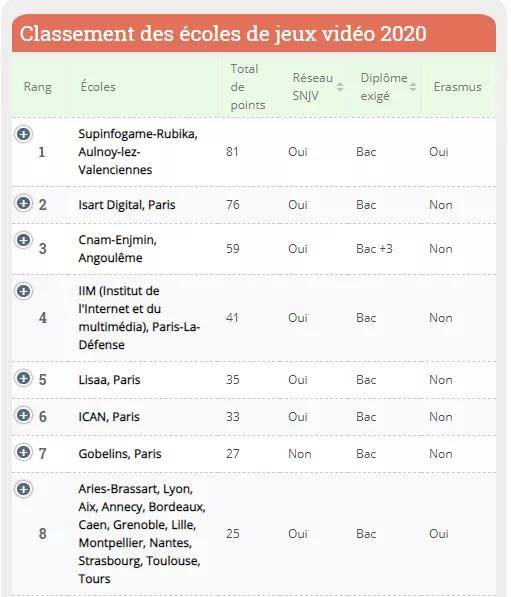Click the Erasmus column header
This screenshot has width=511, height=597.
click(457, 87)
